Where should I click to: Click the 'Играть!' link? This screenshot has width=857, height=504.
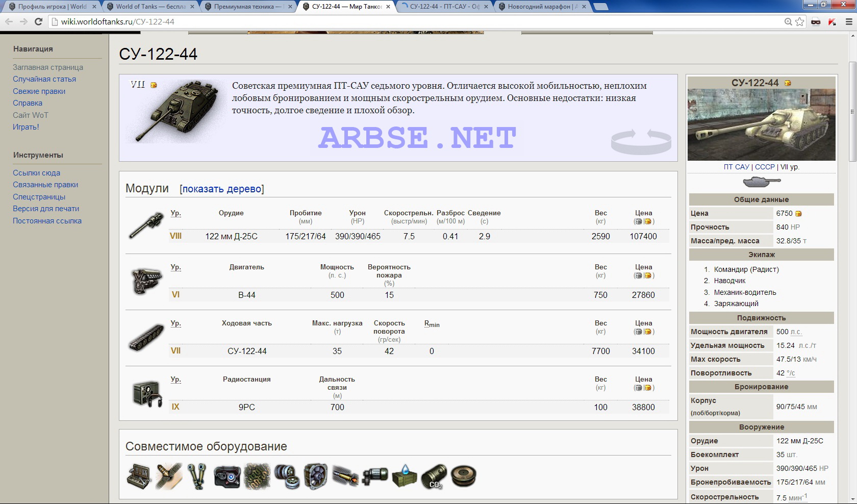26,127
